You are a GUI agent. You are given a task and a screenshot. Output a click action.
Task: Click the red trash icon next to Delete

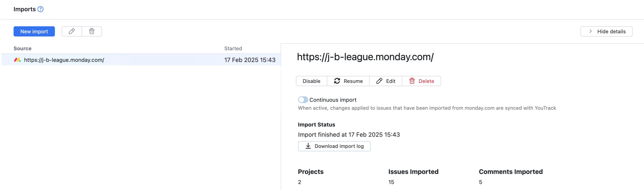click(412, 81)
